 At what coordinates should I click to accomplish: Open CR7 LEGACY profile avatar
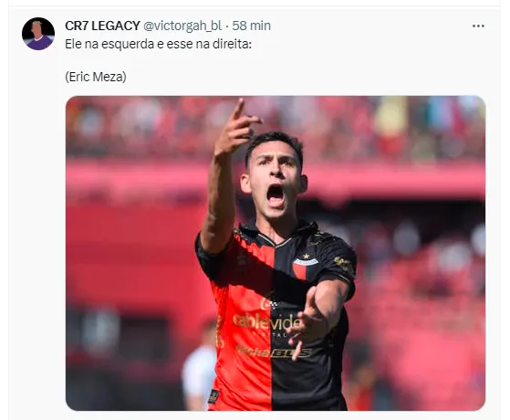tap(38, 34)
